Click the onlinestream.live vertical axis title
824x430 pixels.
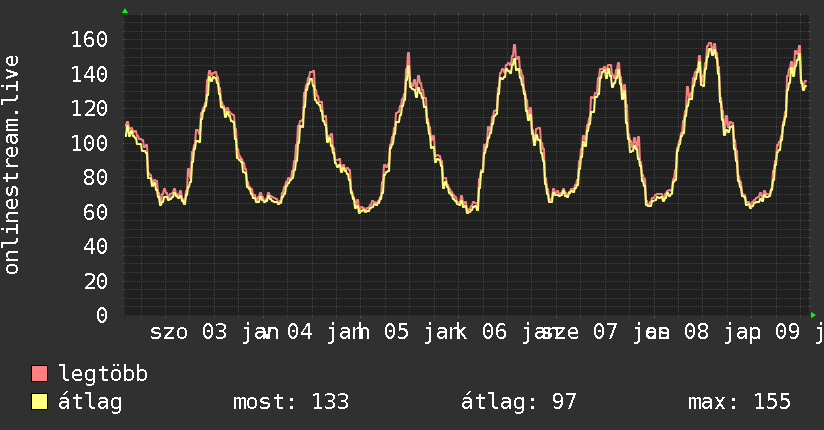(12, 165)
